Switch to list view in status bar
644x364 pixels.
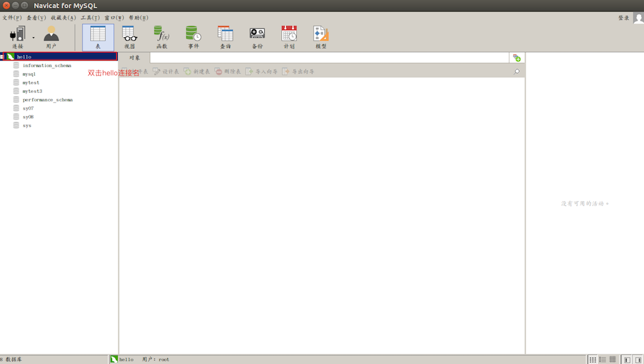click(x=602, y=359)
